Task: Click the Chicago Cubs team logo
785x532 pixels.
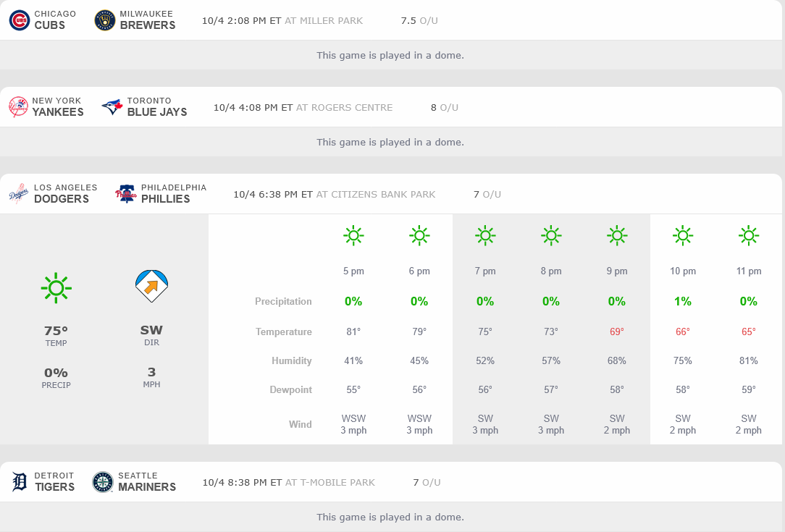Action: coord(20,20)
